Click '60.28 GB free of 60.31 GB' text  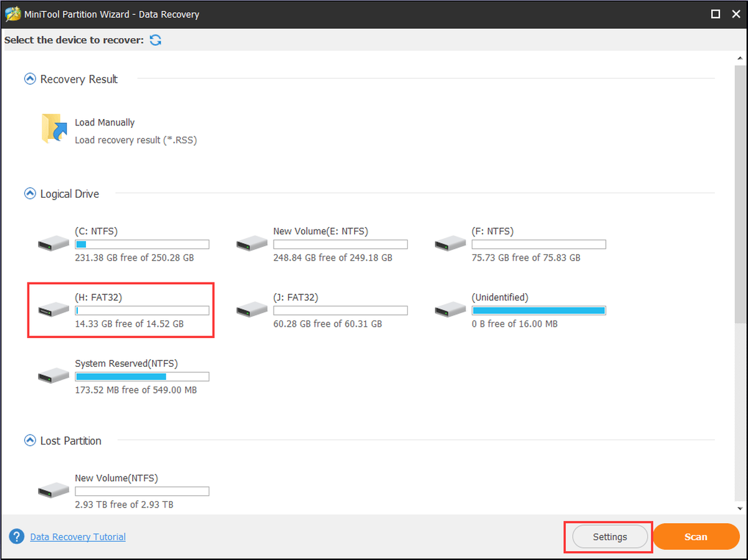pos(328,324)
